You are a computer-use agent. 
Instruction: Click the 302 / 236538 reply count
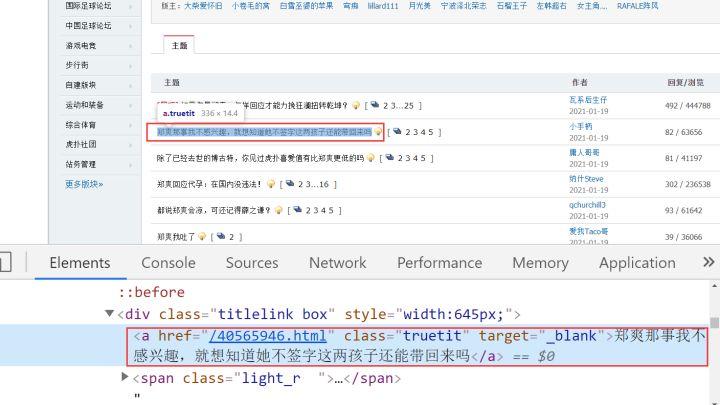(x=687, y=184)
